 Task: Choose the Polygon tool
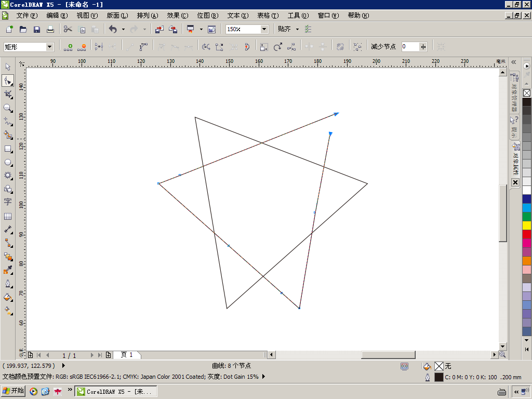coord(8,176)
